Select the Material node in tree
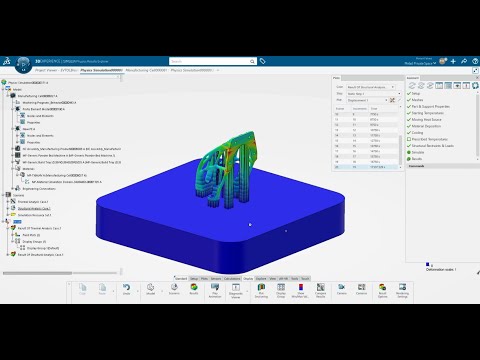The width and height of the screenshot is (480, 360). point(28,169)
